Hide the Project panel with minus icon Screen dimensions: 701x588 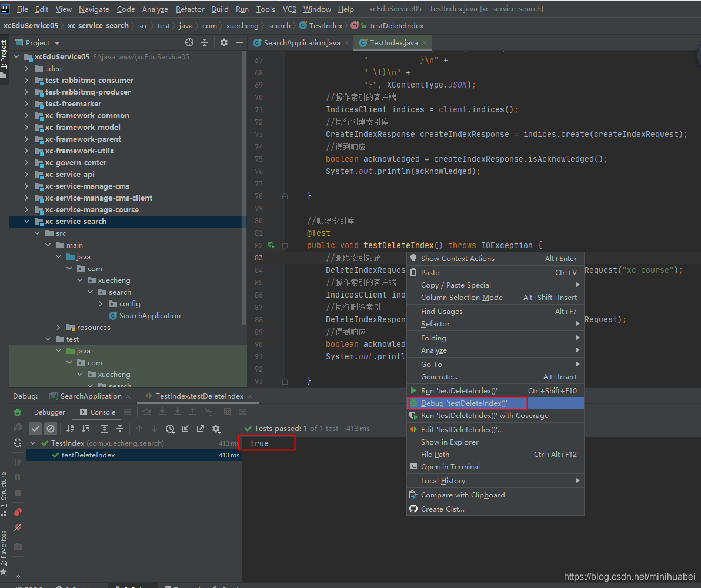(x=239, y=42)
